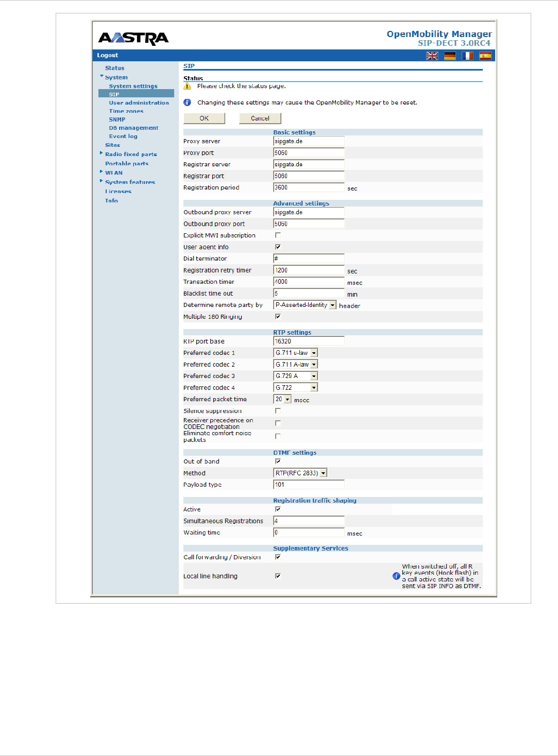The height and width of the screenshot is (756, 558).
Task: Click Proxy server input field
Action: [309, 141]
